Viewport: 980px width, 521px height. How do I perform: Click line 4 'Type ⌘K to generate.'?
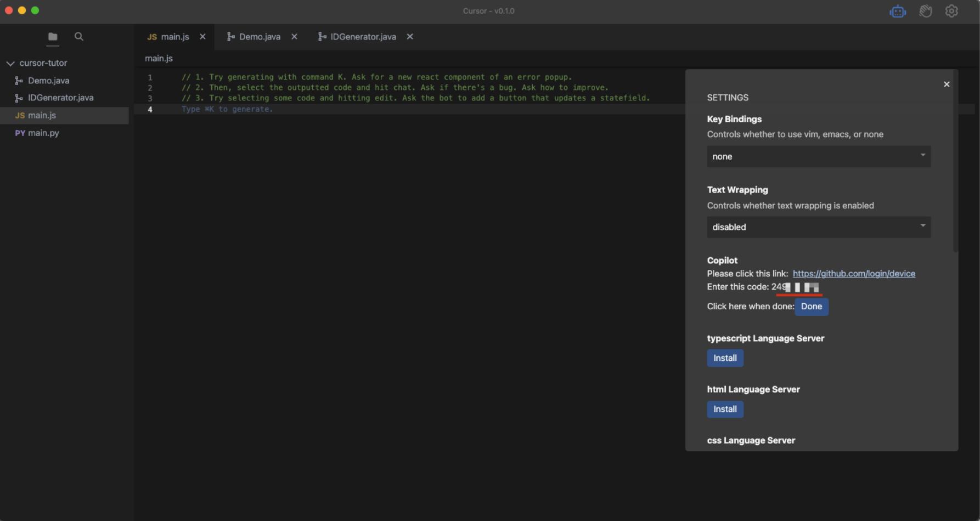click(x=227, y=109)
